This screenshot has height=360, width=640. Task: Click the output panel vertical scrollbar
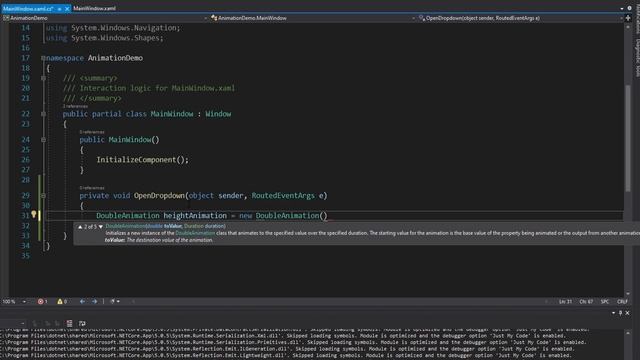628,344
